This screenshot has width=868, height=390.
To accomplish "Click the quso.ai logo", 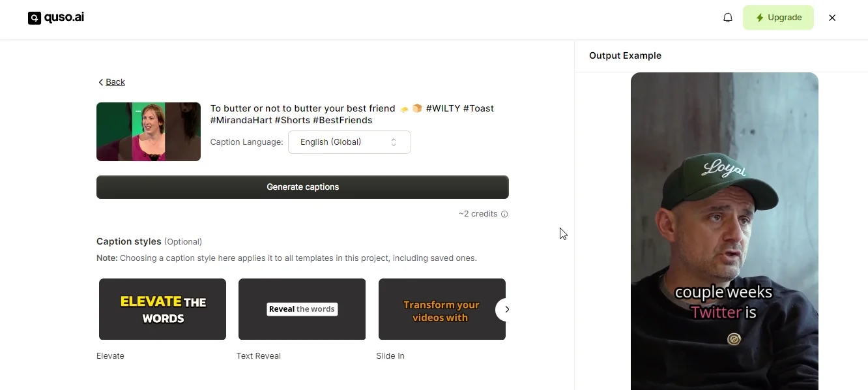I will click(x=56, y=18).
